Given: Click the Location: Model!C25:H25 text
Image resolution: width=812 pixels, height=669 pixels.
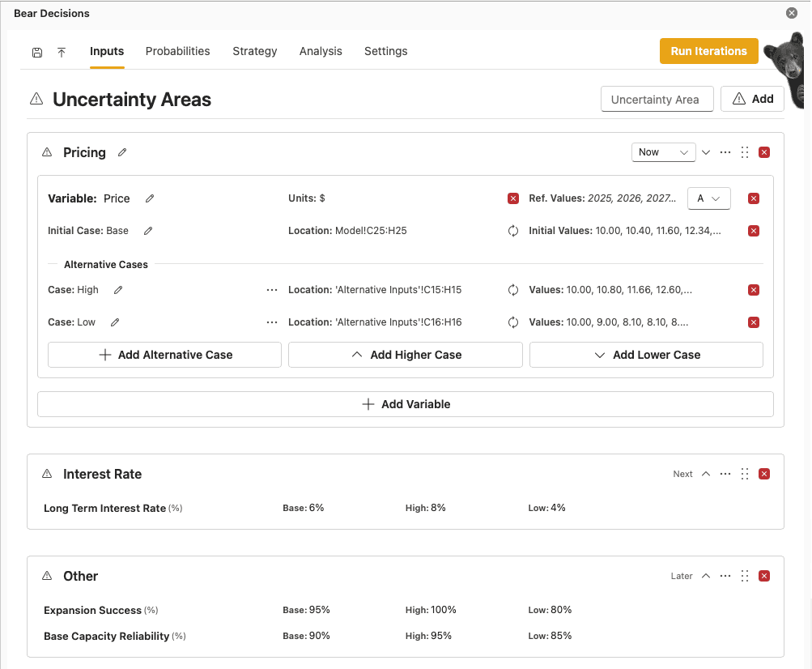Looking at the screenshot, I should tap(347, 231).
